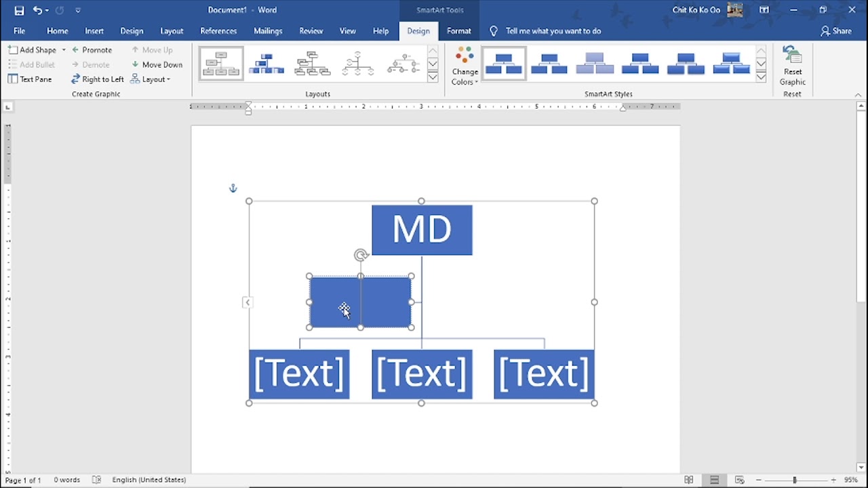
Task: Expand the full Layouts gallery
Action: click(x=433, y=77)
